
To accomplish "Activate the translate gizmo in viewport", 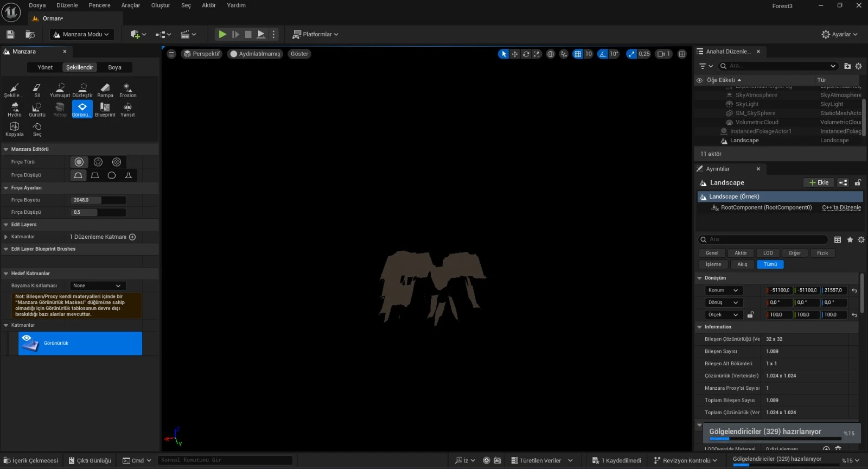I will 515,54.
